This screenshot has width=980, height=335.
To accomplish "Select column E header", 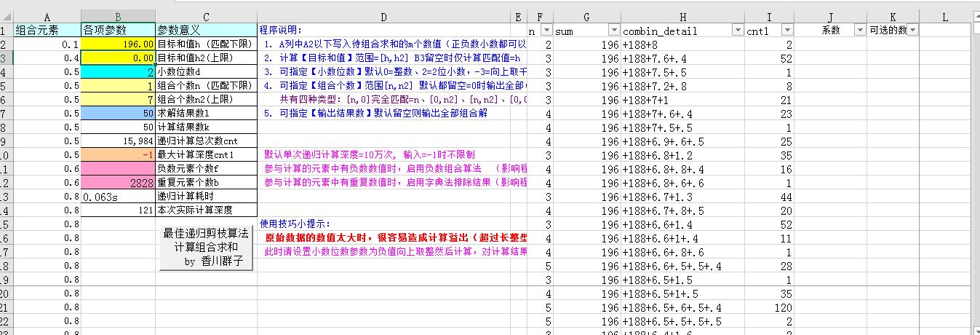I will (x=518, y=17).
